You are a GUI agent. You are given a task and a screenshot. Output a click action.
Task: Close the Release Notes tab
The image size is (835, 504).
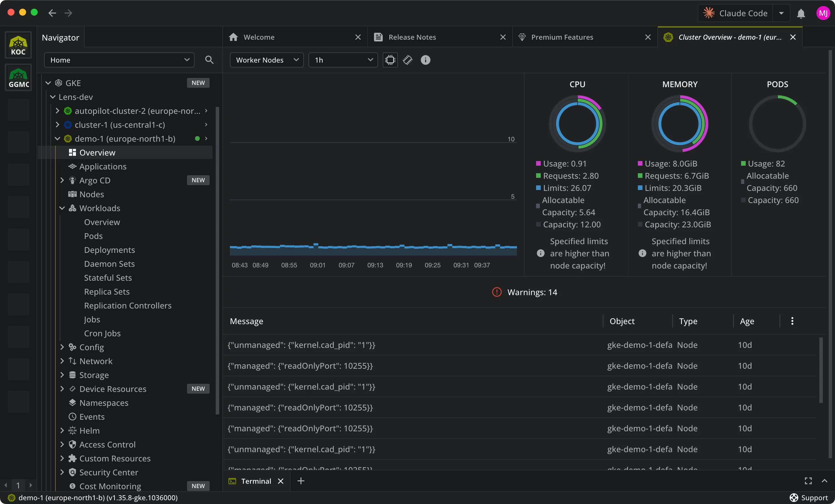(503, 37)
